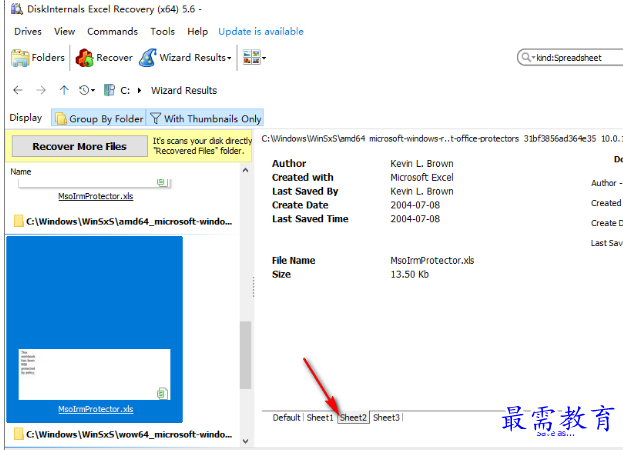The width and height of the screenshot is (623, 450).
Task: Switch to the Default sheet tab
Action: (x=286, y=417)
